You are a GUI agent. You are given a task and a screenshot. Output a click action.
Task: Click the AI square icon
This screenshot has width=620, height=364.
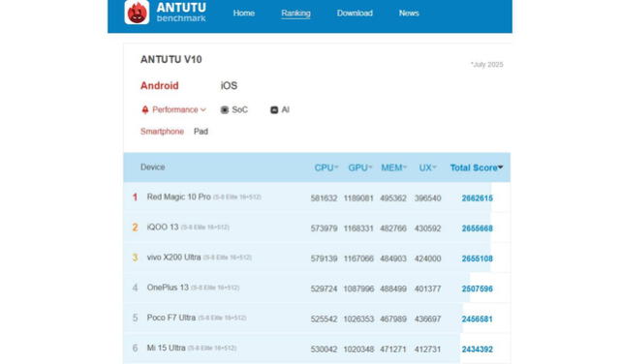click(x=274, y=109)
